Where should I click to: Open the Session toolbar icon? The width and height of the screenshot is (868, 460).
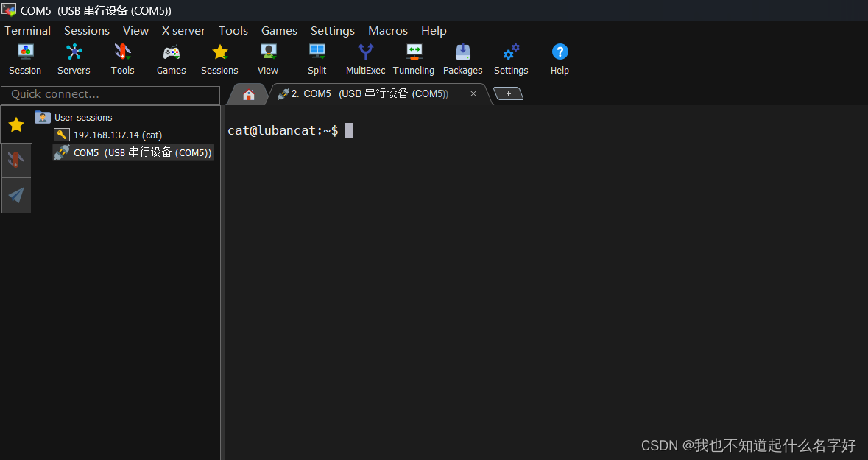(x=25, y=59)
